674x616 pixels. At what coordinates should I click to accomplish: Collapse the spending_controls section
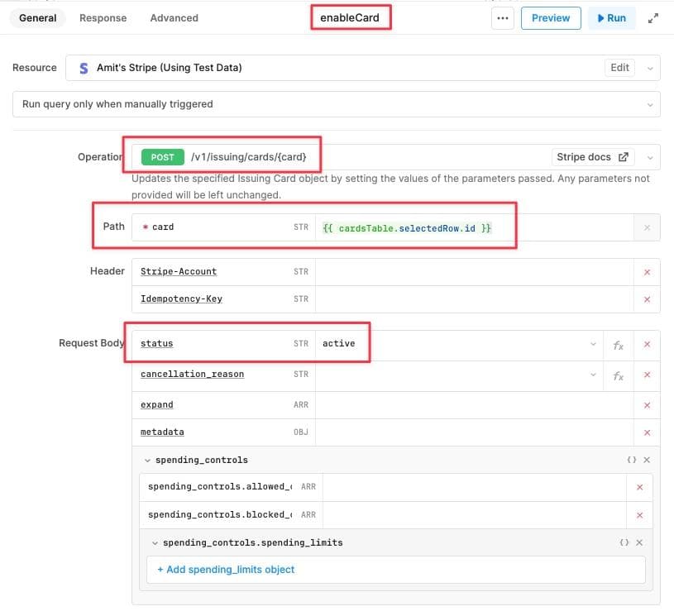147,460
